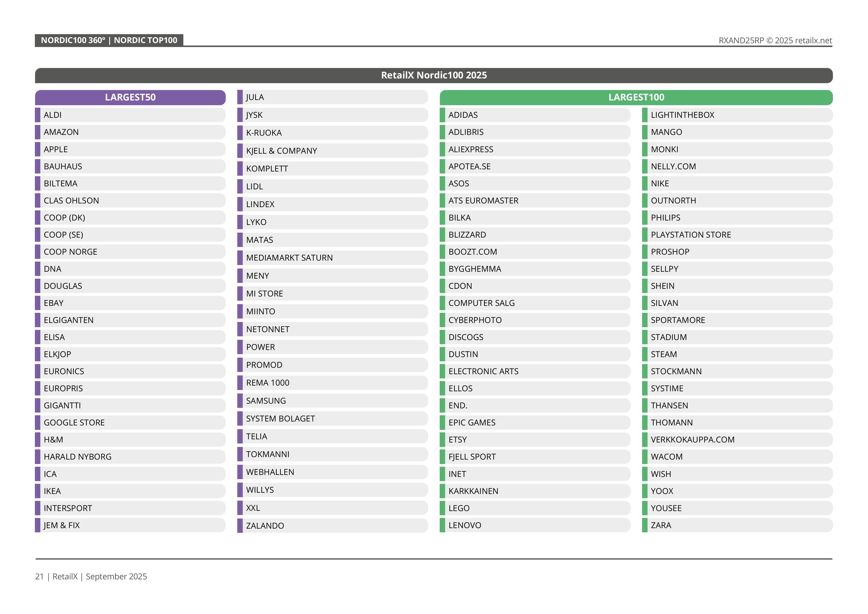This screenshot has width=868, height=614.
Task: Click the LARGEST50 purple header
Action: point(130,97)
